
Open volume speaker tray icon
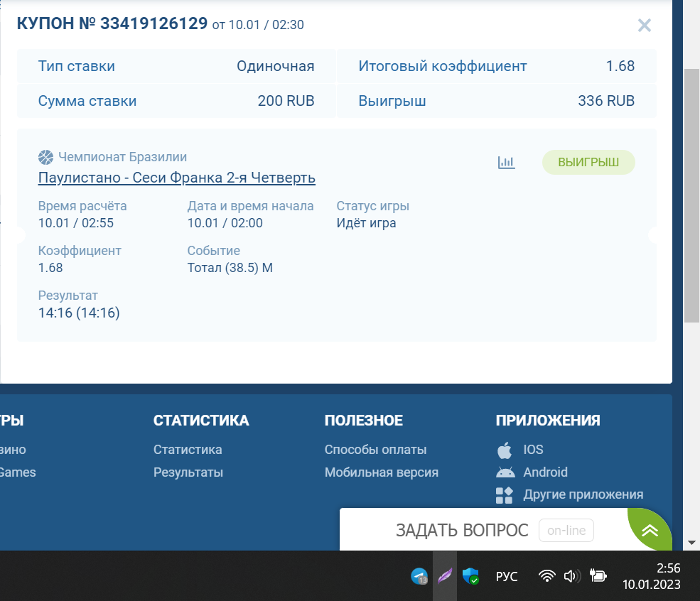[x=572, y=576]
